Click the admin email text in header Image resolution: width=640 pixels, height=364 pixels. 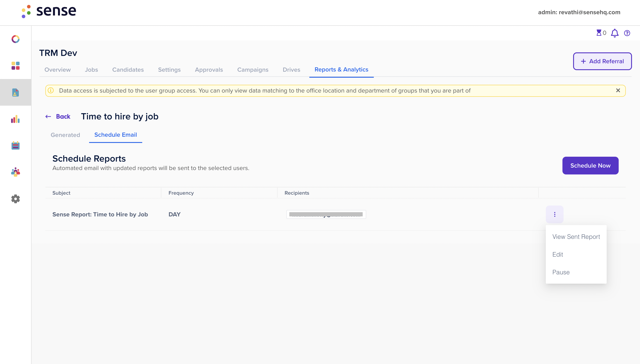pos(579,12)
